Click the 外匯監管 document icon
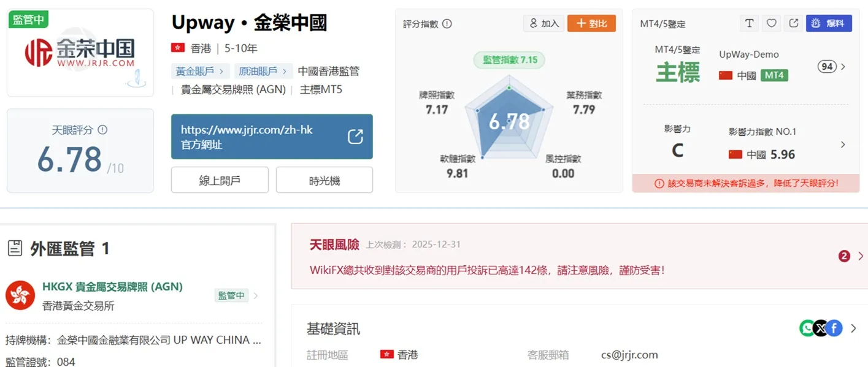Image resolution: width=868 pixels, height=367 pixels. (x=15, y=248)
